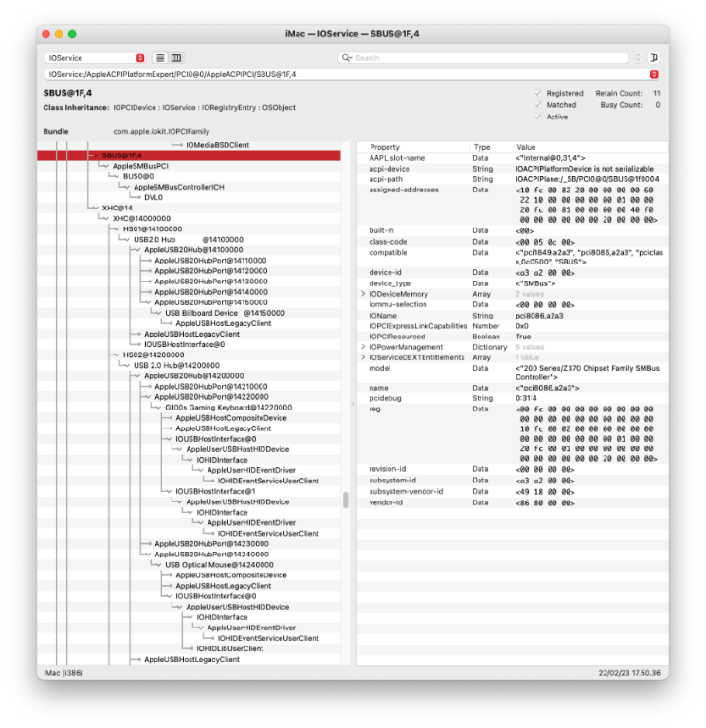
Task: Switch to list view icon in toolbar
Action: coord(160,58)
